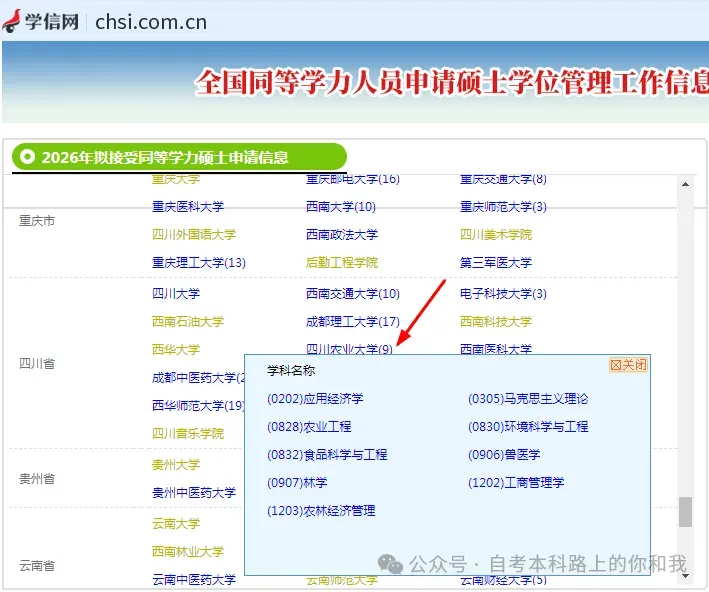
Task: Open 云南大学 link
Action: 176,524
